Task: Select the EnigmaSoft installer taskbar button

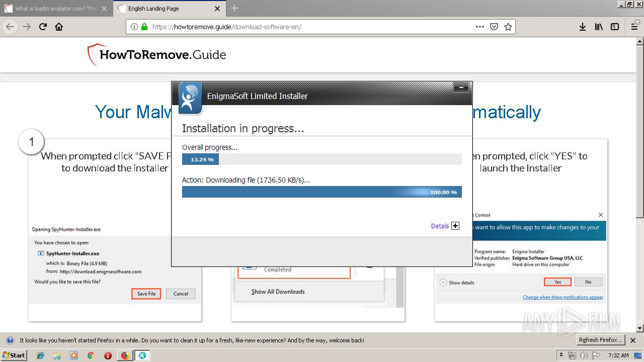Action: 142,355
